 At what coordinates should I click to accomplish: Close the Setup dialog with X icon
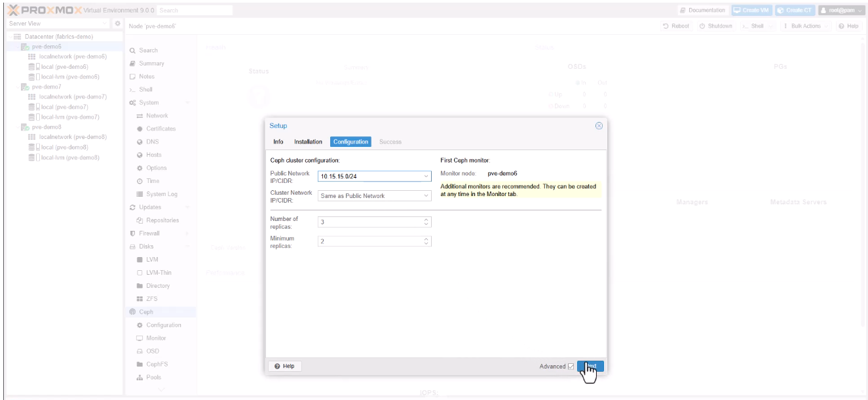click(x=598, y=126)
